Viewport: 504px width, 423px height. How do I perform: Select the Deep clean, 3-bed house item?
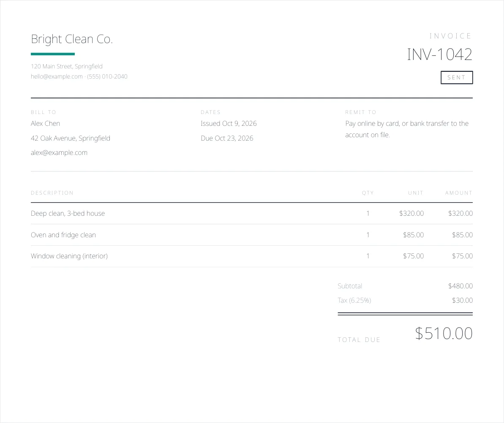(68, 213)
